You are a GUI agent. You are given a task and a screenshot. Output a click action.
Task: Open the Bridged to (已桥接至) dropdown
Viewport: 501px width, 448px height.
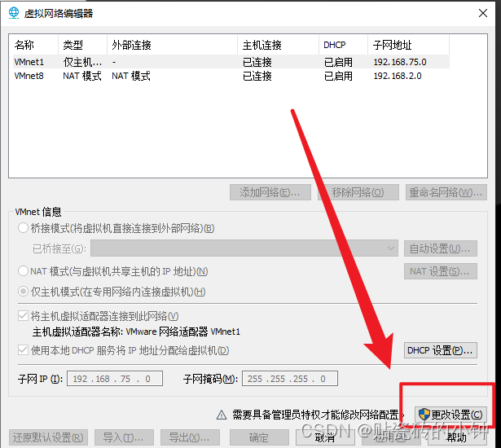[244, 248]
